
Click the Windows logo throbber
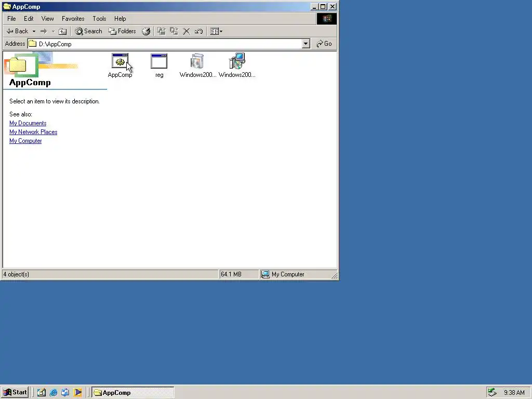327,19
